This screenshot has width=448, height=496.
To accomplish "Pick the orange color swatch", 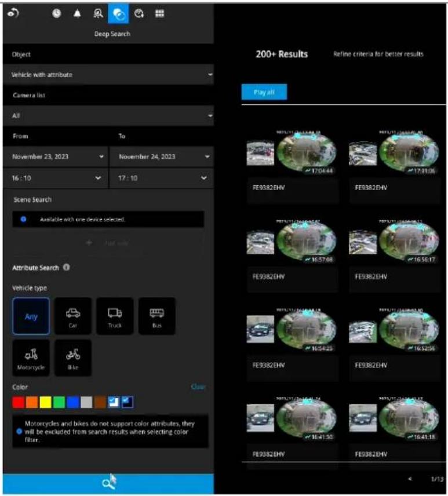I will click(x=32, y=402).
